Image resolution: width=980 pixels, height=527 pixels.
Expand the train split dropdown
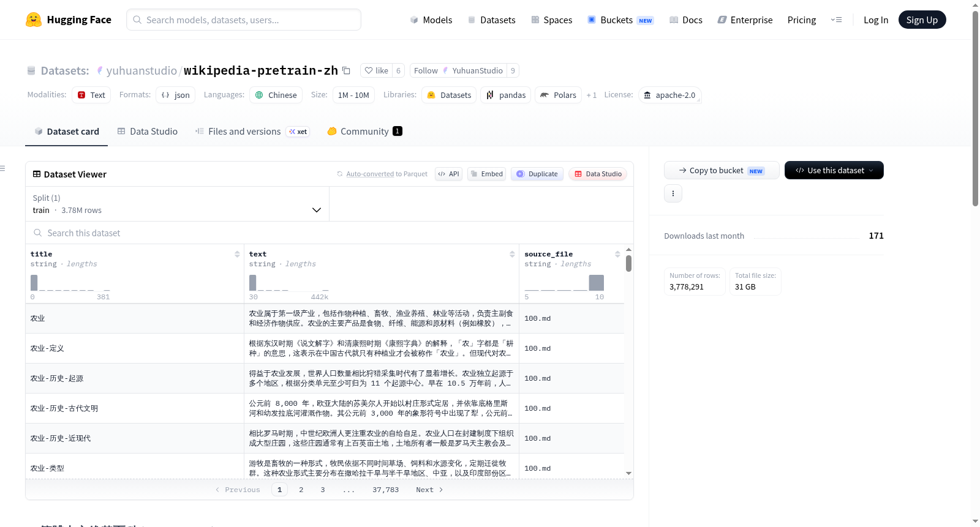pos(178,204)
